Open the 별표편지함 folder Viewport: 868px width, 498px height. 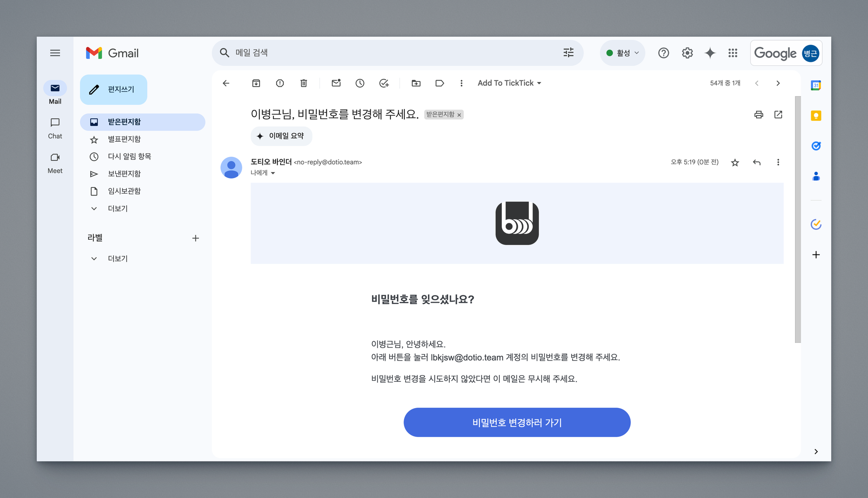124,139
